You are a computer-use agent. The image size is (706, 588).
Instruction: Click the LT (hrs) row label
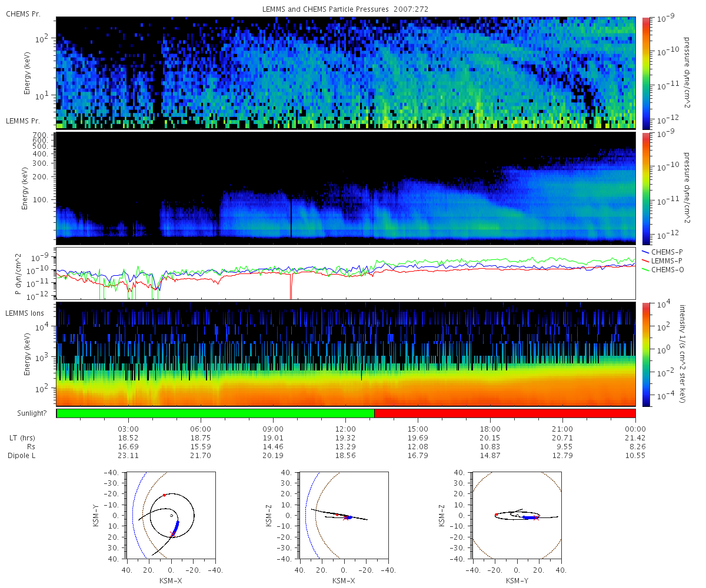pos(22,439)
